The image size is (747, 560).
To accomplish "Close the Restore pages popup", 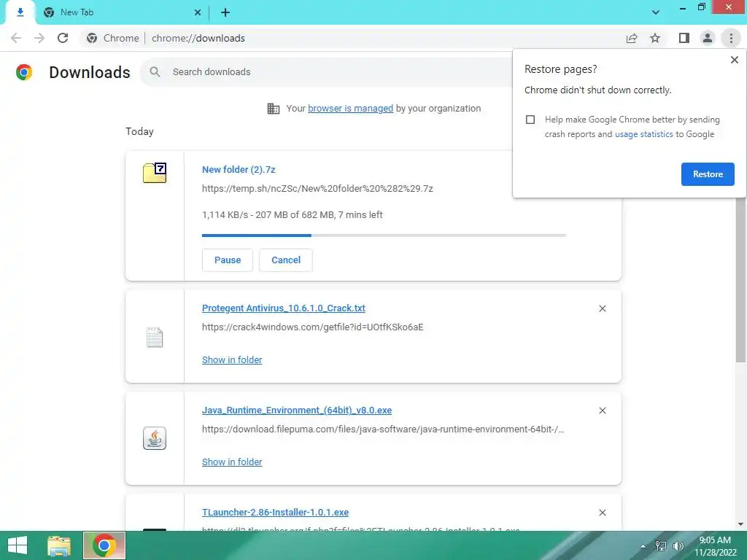I will (734, 60).
